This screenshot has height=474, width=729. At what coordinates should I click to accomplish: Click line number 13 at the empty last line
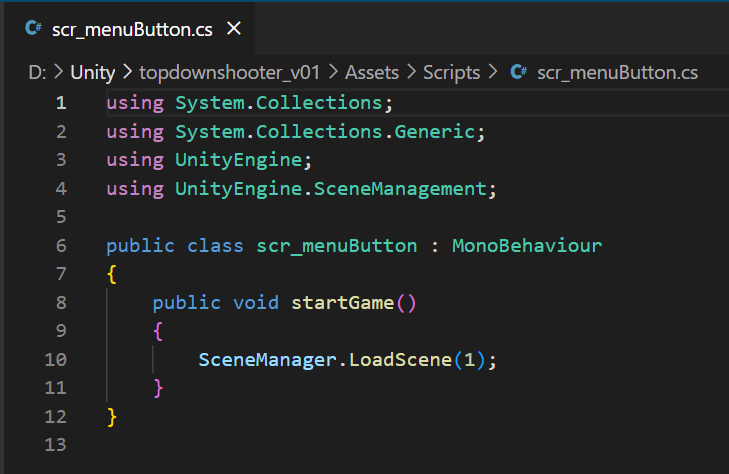56,445
